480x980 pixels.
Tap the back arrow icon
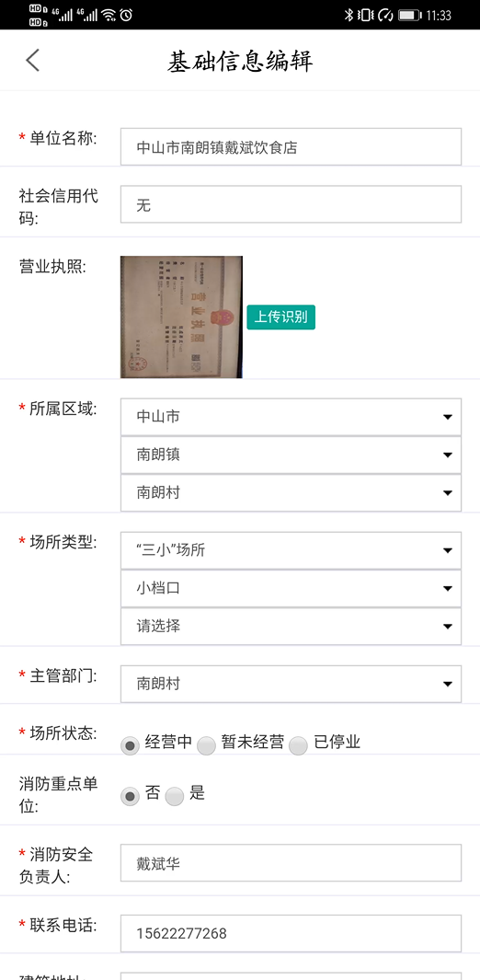coord(32,61)
